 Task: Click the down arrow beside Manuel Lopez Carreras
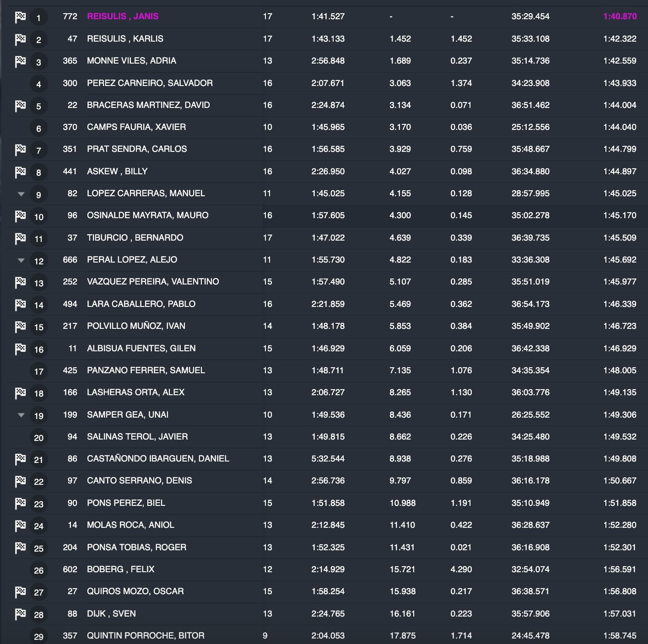[x=21, y=194]
